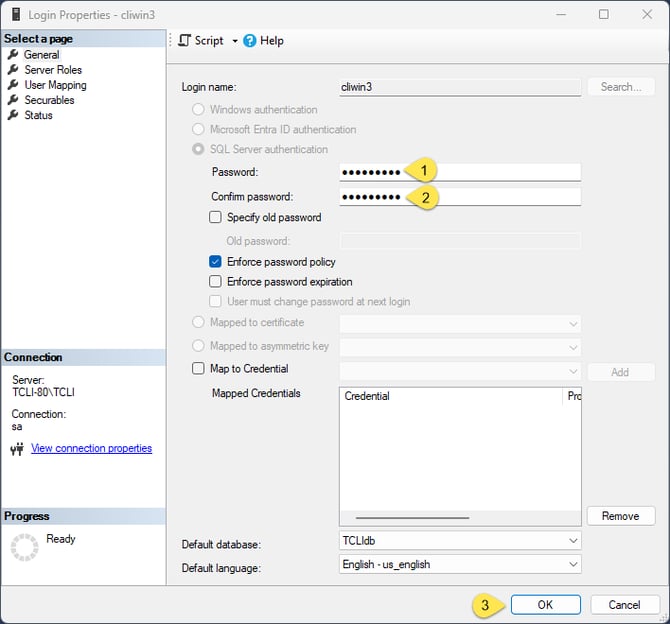The image size is (670, 624).
Task: Click the Server Roles page icon
Action: point(13,70)
